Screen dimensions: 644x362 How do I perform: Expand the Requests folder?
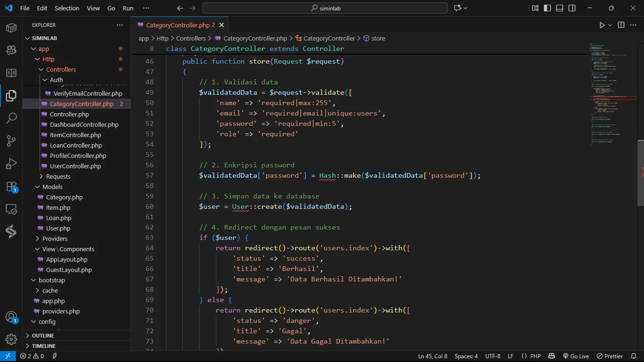tap(58, 176)
